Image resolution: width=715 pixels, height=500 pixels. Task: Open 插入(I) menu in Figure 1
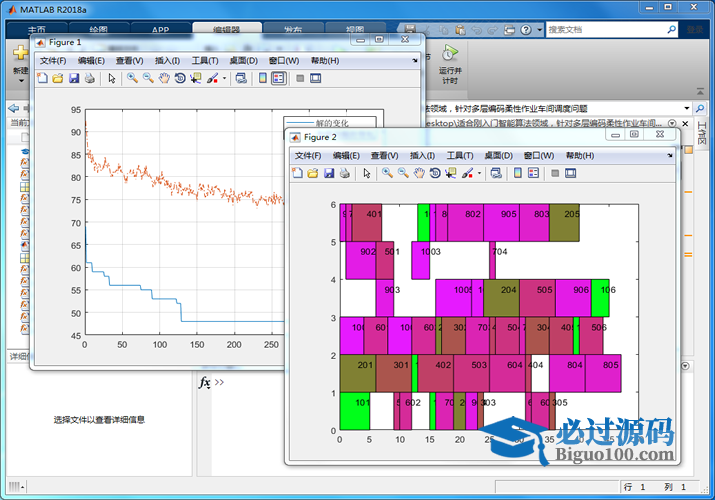click(168, 61)
